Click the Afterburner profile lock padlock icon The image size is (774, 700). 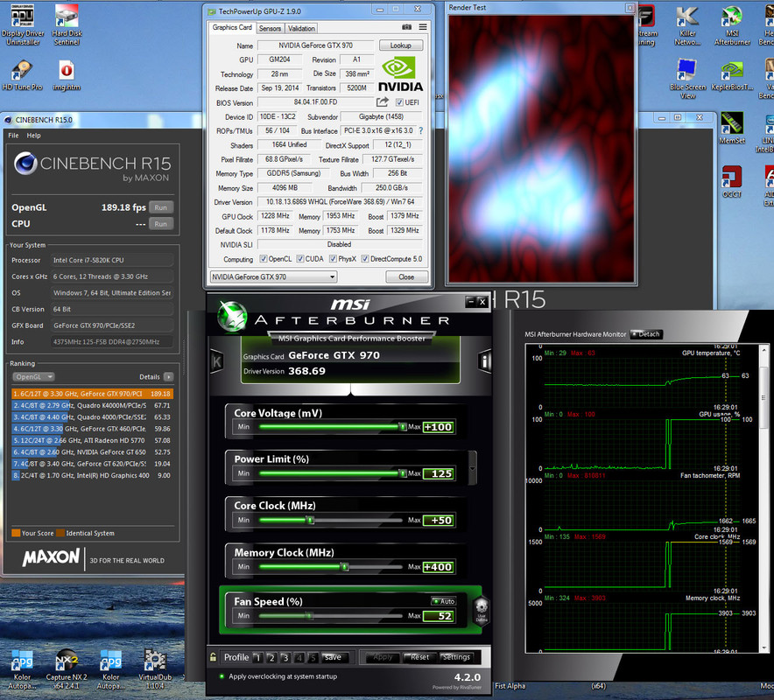(x=214, y=657)
